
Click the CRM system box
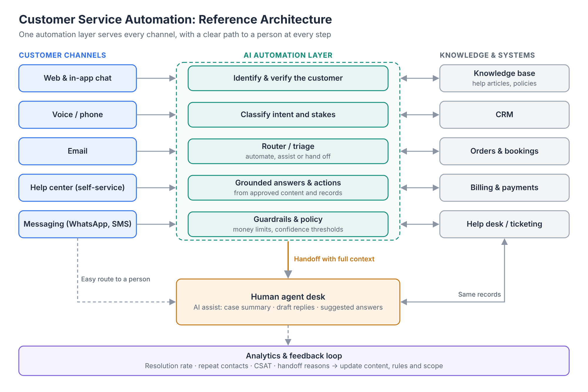[505, 115]
